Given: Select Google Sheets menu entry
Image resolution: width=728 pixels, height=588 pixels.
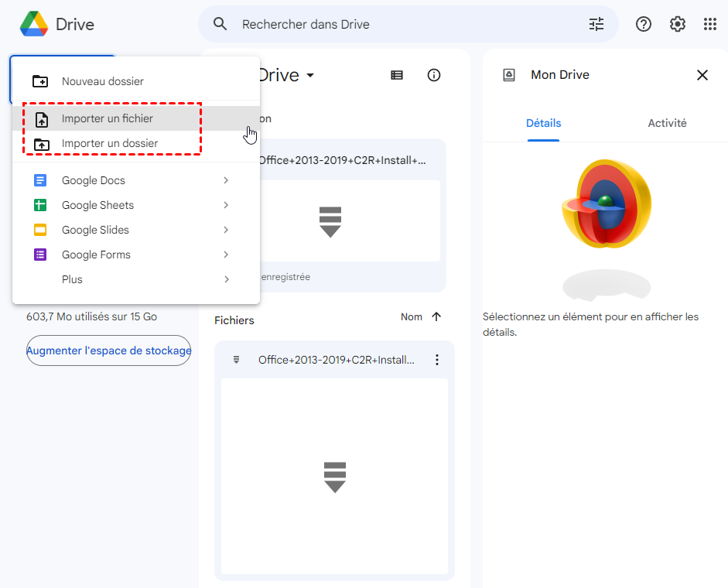Looking at the screenshot, I should coord(135,205).
